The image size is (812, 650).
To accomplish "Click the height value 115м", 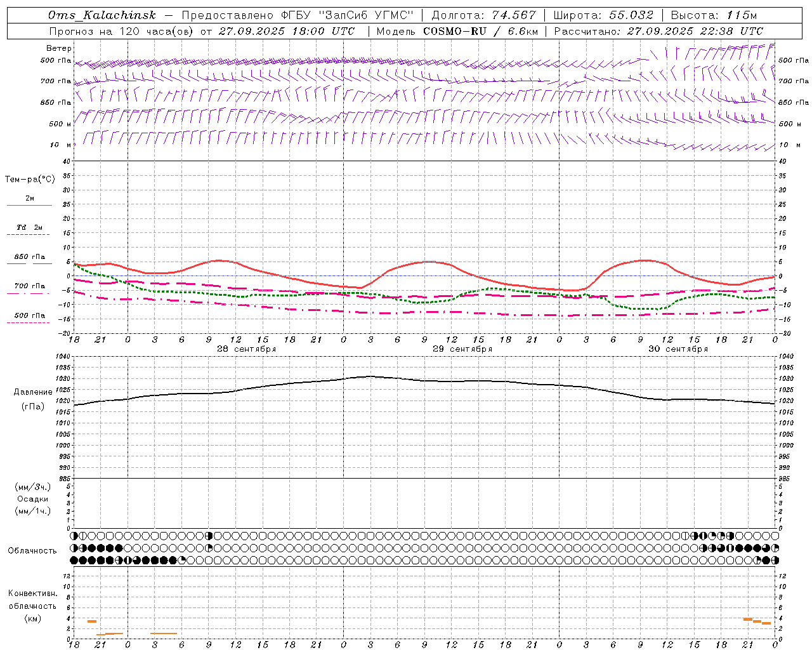I will coord(742,15).
